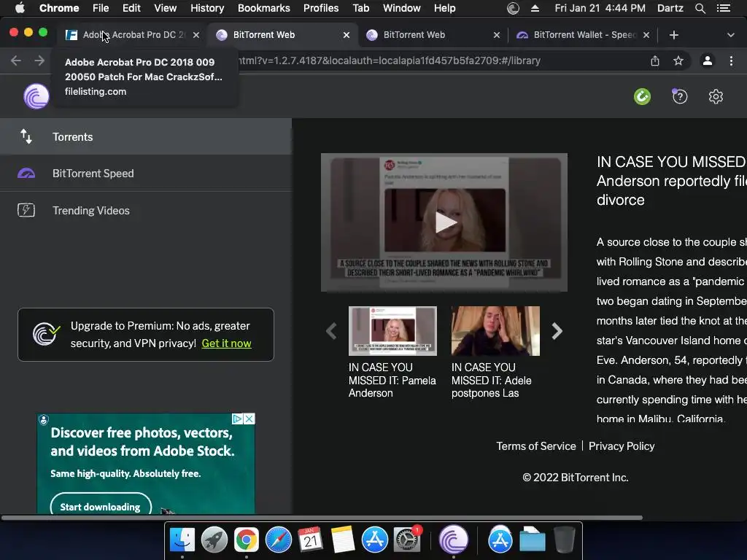
Task: Close the BitTorrent Wallet tab
Action: point(646,35)
